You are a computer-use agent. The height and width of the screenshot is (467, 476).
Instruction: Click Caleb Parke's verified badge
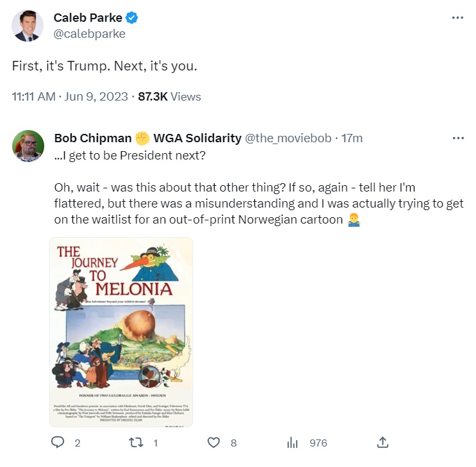tap(131, 18)
